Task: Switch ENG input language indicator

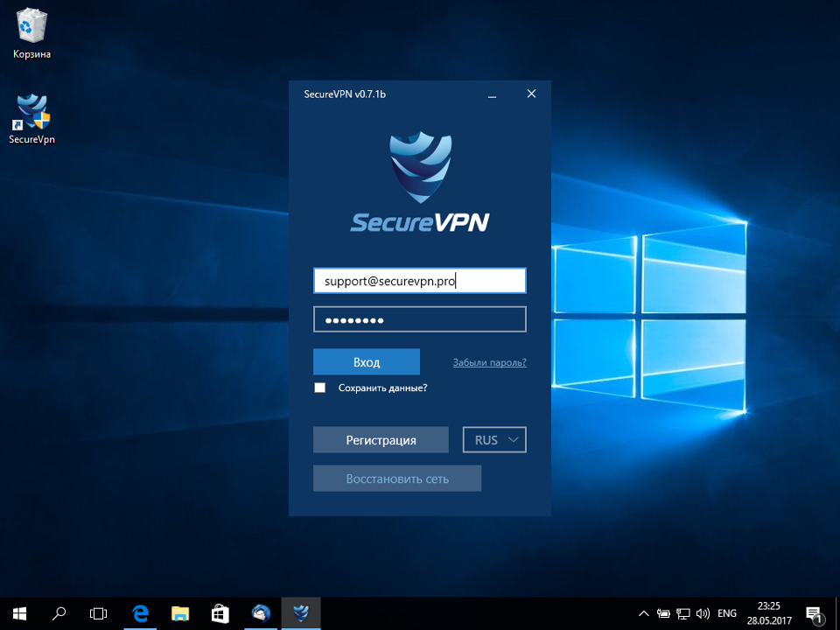Action: (x=727, y=614)
